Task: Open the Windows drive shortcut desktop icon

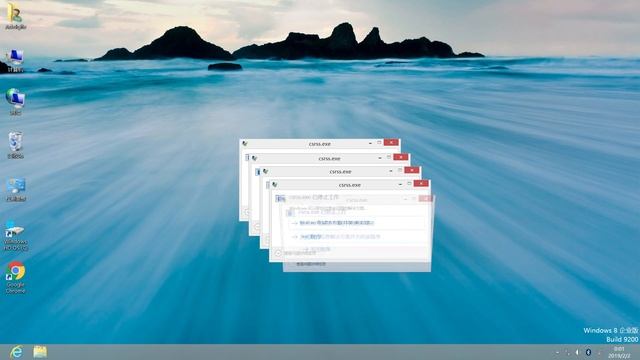Action: click(16, 236)
